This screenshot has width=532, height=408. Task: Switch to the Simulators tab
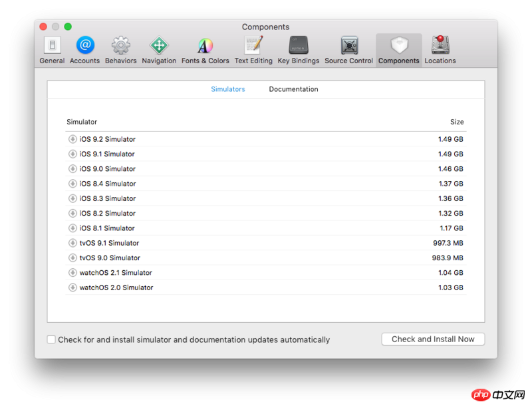(x=228, y=89)
